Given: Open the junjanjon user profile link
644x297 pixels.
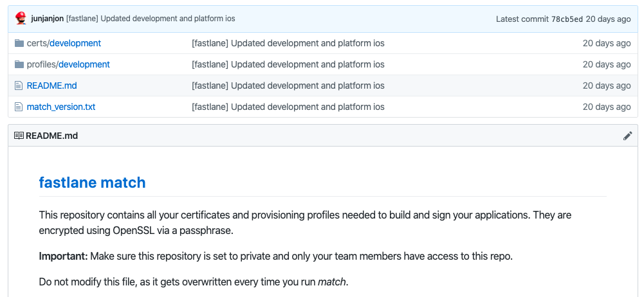Looking at the screenshot, I should point(47,19).
